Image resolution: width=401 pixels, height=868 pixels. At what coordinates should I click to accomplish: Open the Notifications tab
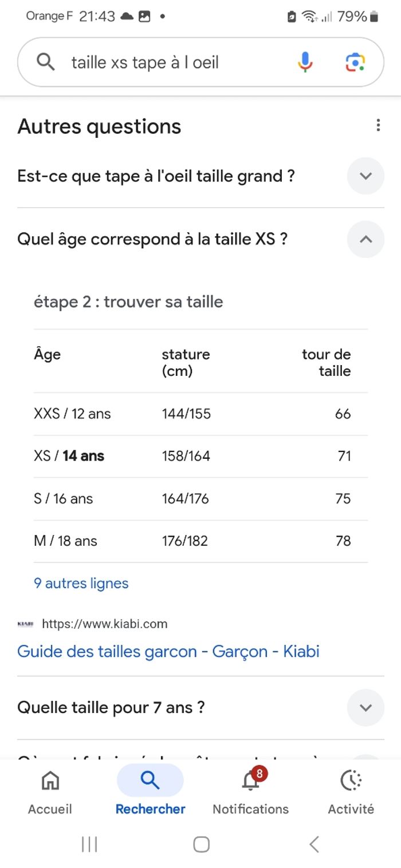pyautogui.click(x=249, y=790)
